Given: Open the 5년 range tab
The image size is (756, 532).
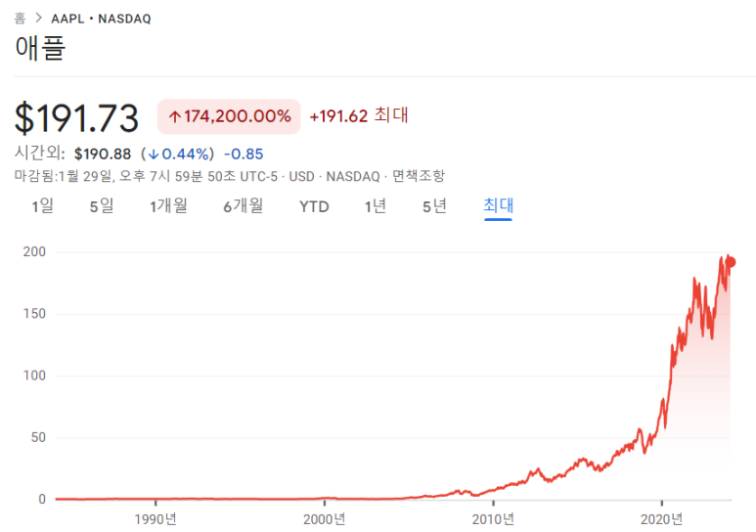Looking at the screenshot, I should click(x=434, y=206).
